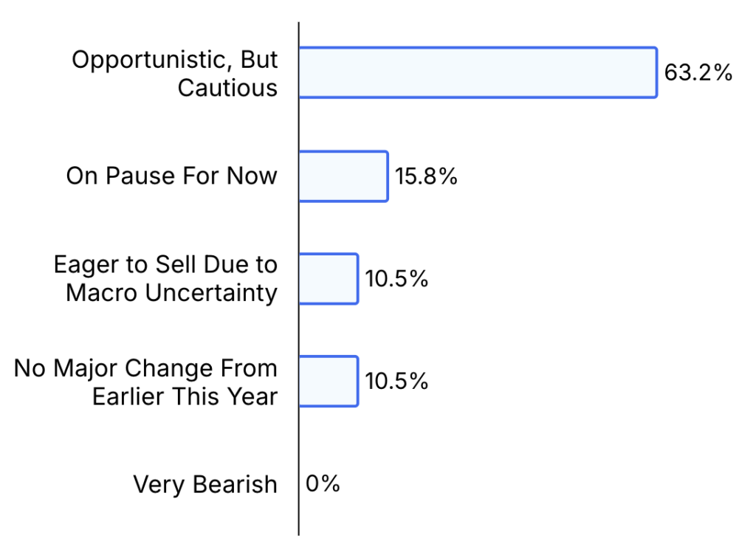This screenshot has height=555, width=756.
Task: Click the words Earlier This Year in label
Action: 185,396
